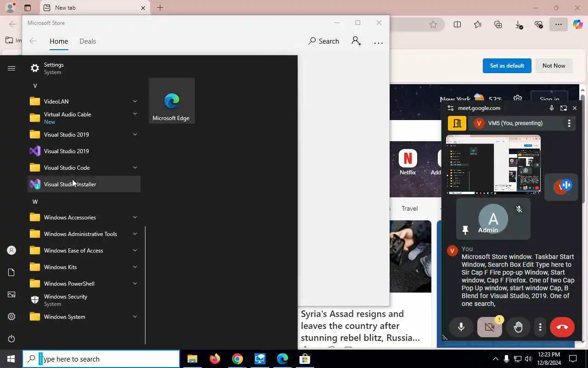Viewport: 588px width, 368px height.
Task: Launch Visual Studio Installer
Action: [84, 184]
